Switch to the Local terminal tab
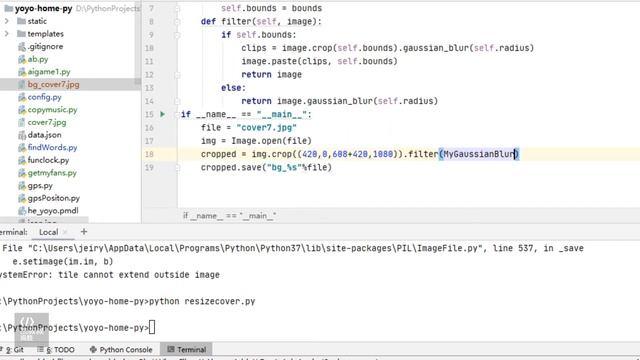This screenshot has height=360, width=640. coord(49,232)
